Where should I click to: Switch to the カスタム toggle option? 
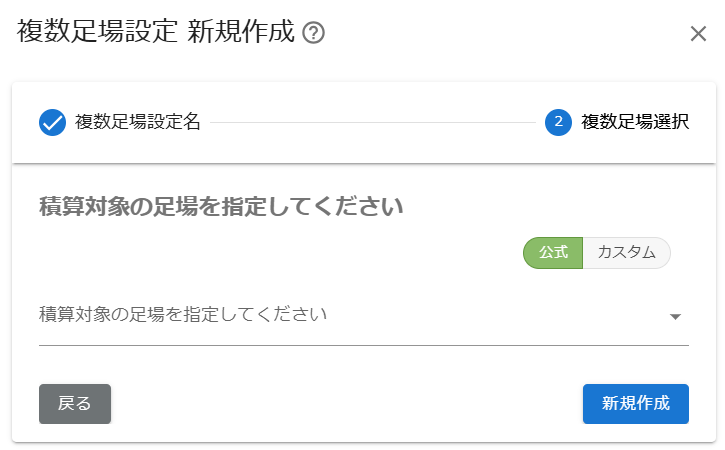(x=627, y=253)
